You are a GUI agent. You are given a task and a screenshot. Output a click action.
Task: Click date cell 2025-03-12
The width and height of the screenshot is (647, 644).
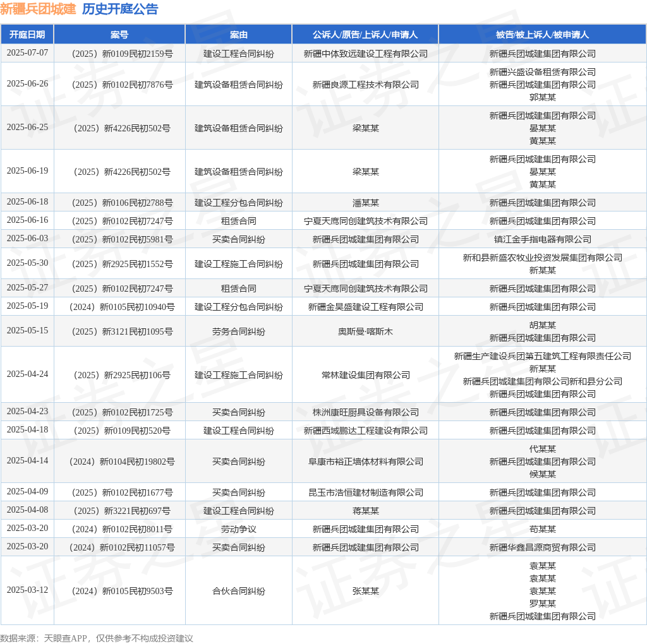point(27,590)
